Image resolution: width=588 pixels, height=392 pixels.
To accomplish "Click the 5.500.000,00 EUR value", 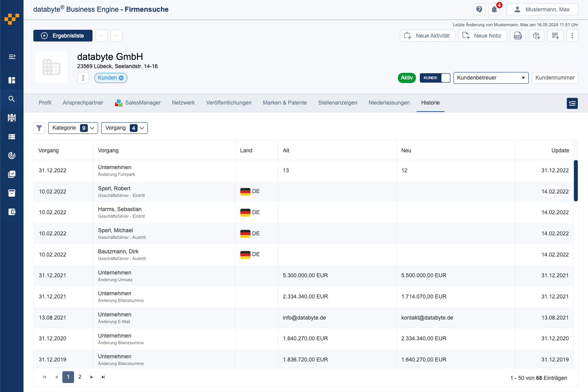I will tap(424, 275).
